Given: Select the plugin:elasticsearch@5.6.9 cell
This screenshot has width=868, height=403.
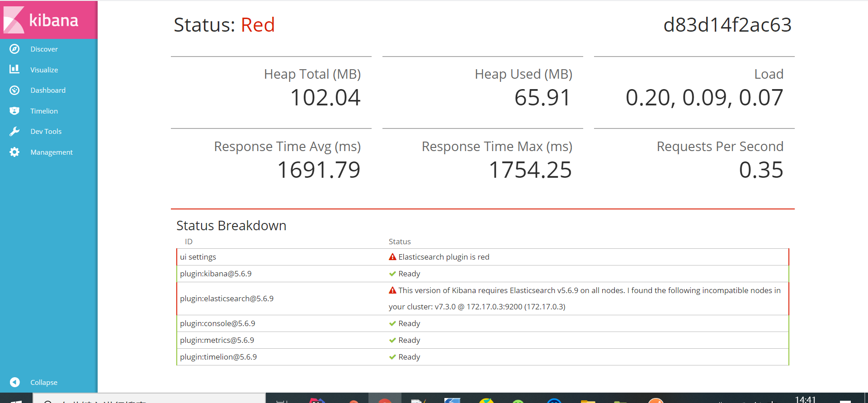Looking at the screenshot, I should click(226, 299).
